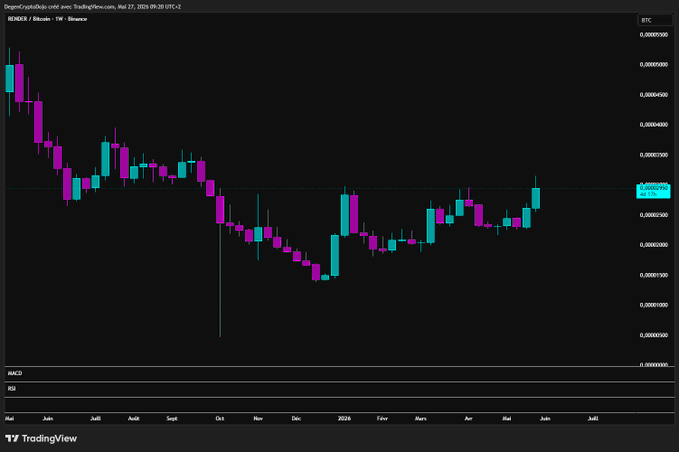Click the Août label on time axis

coord(134,419)
